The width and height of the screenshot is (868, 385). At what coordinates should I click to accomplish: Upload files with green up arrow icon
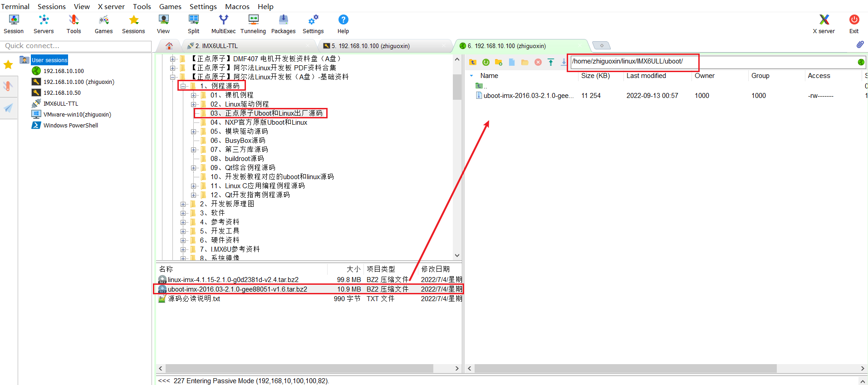(551, 62)
